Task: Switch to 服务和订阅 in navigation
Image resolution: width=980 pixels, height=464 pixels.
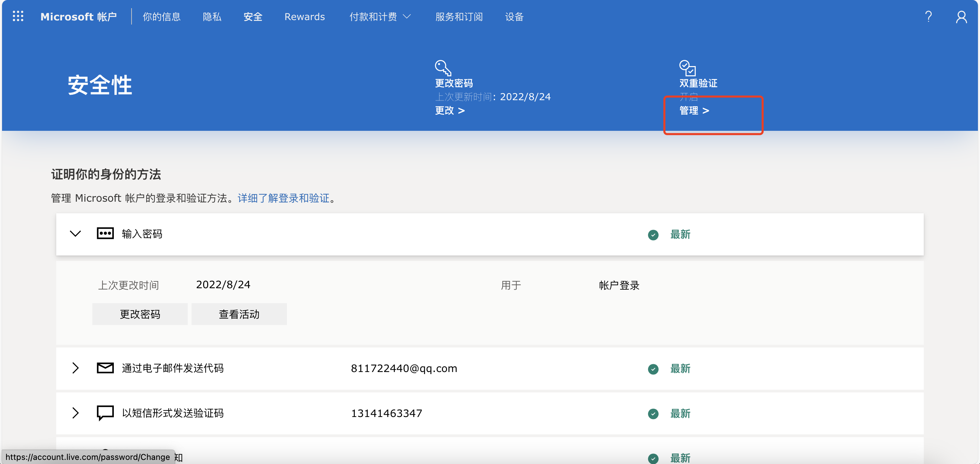Action: click(x=459, y=17)
